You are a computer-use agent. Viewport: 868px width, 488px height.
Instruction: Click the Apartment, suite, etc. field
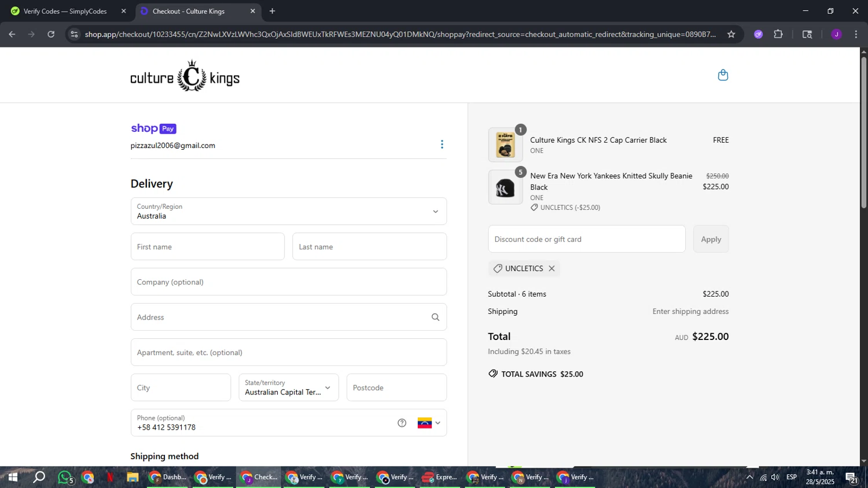(x=288, y=352)
